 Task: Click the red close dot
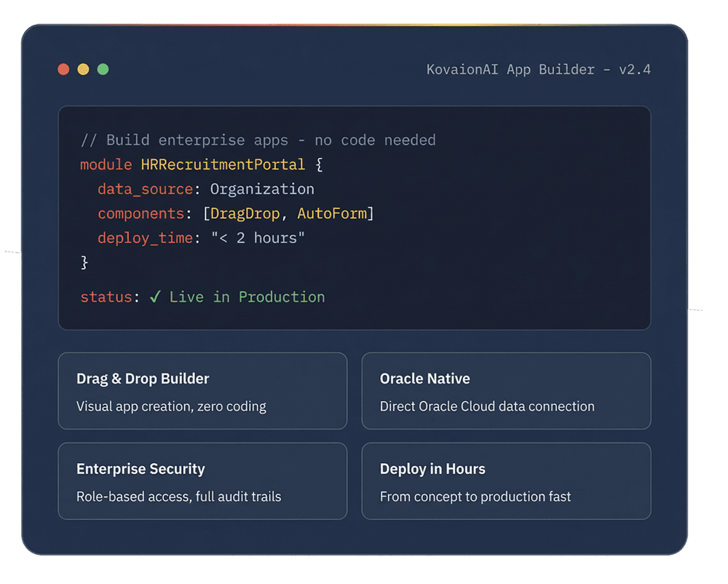pyautogui.click(x=63, y=69)
